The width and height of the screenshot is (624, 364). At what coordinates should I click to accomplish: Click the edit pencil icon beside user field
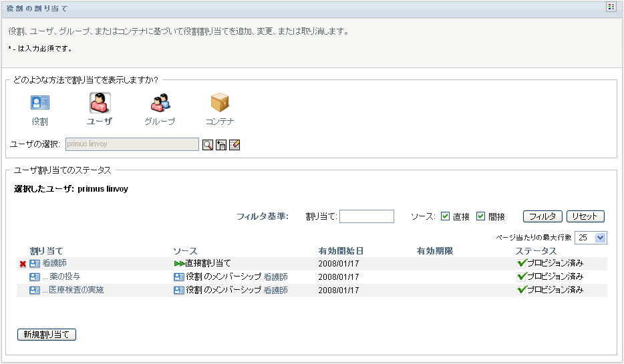point(235,145)
